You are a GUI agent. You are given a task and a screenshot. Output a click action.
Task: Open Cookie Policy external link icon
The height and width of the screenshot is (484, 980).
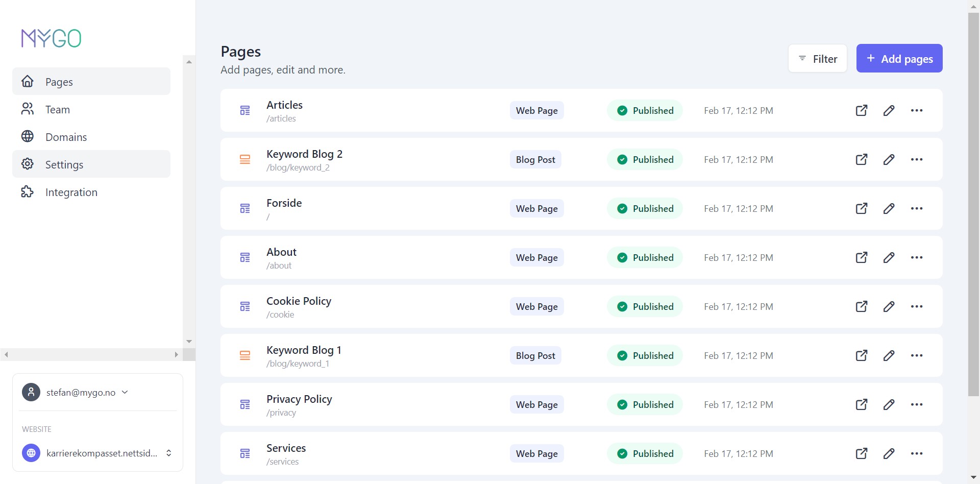pyautogui.click(x=861, y=306)
